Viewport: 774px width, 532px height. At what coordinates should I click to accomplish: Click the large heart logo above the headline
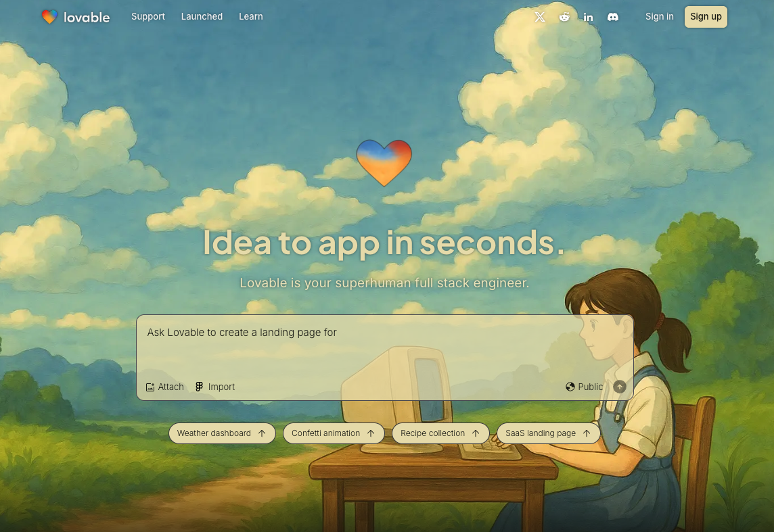[384, 163]
